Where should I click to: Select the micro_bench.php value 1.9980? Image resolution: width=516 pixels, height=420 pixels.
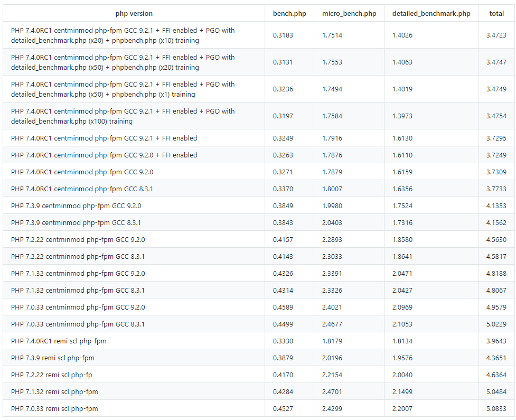[x=332, y=206]
